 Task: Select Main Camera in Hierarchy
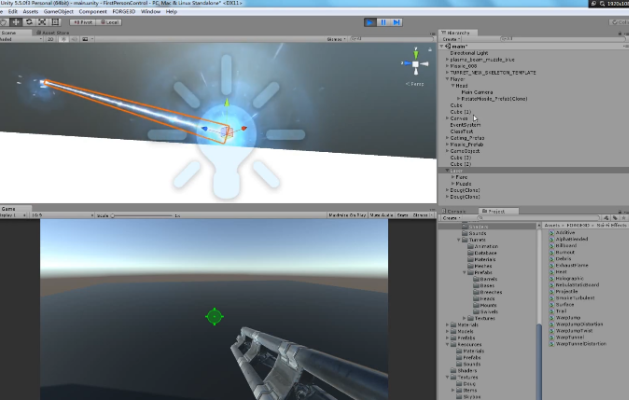click(x=477, y=92)
